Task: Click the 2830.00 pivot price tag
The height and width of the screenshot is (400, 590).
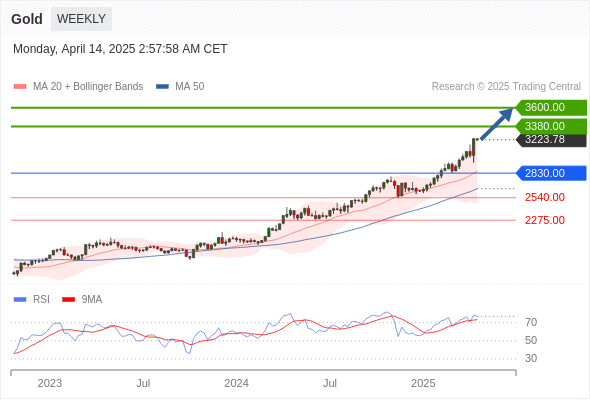Action: [551, 173]
